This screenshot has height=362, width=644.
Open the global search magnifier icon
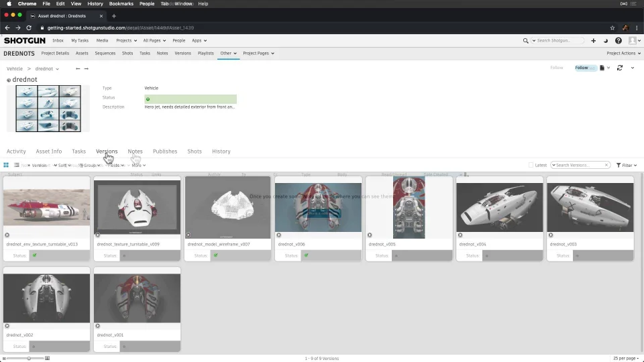[525, 41]
